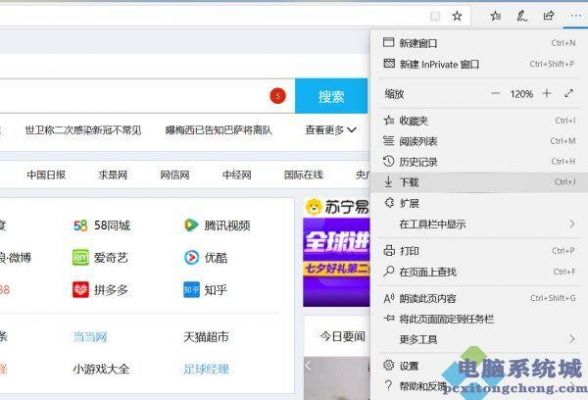The image size is (588, 400).
Task: Open 求是网 link
Action: point(113,175)
